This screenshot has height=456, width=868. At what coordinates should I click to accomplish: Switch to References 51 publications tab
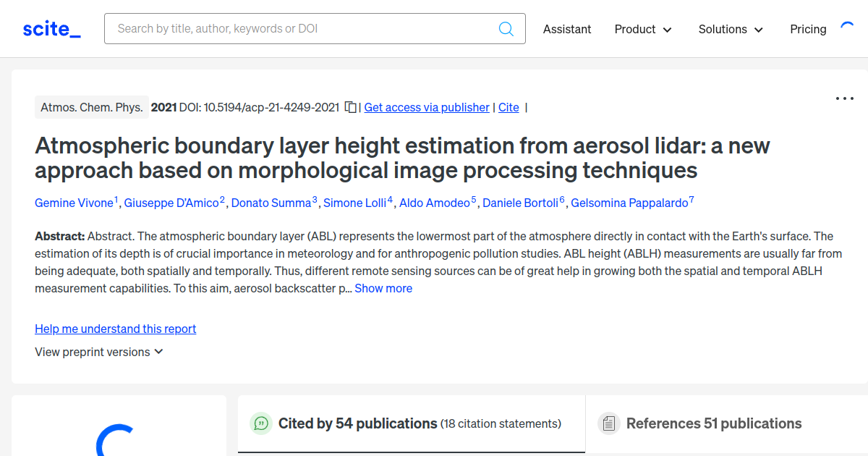pyautogui.click(x=714, y=423)
